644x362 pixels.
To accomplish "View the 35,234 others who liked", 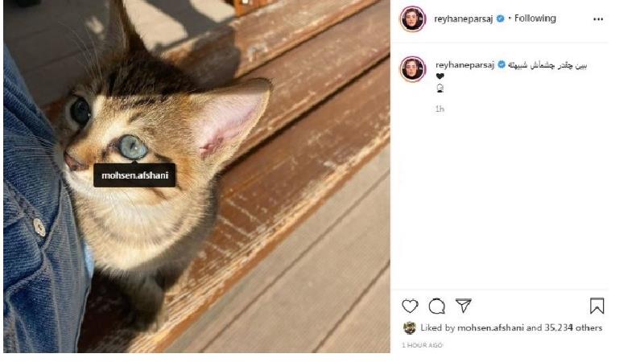I will [573, 327].
